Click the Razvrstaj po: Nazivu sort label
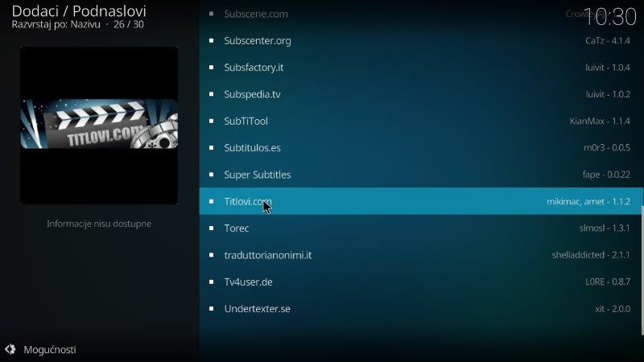This screenshot has height=362, width=644. [x=56, y=25]
